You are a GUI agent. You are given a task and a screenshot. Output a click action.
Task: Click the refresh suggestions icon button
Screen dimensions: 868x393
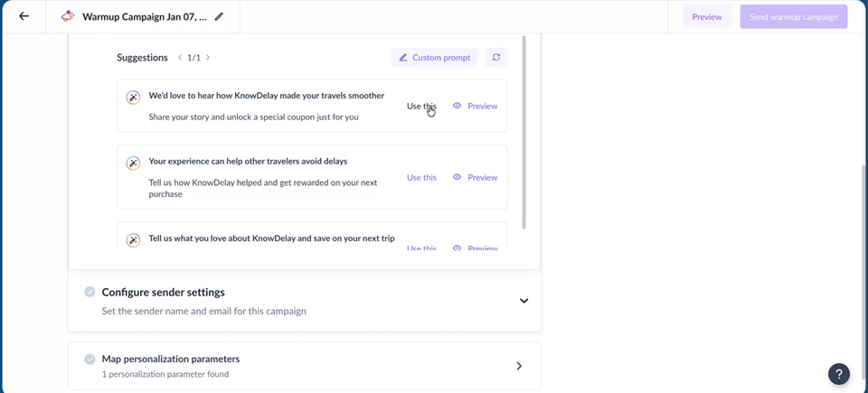coord(496,57)
